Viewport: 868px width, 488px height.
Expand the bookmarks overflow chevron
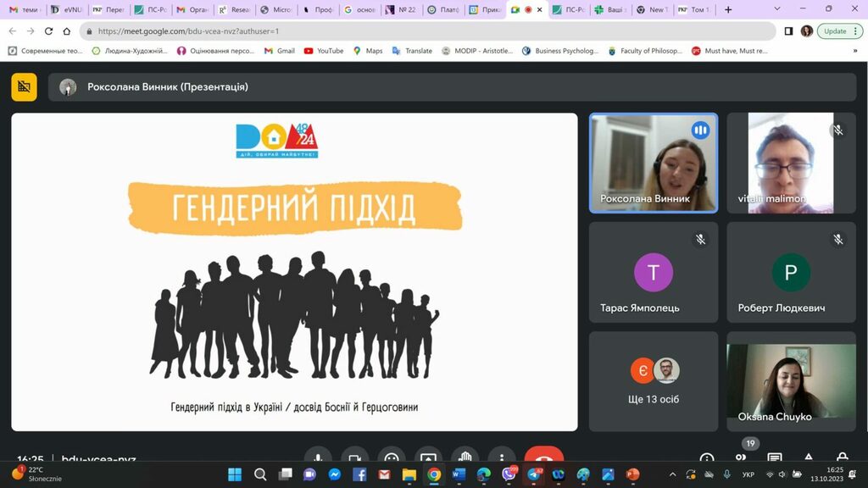coord(854,51)
